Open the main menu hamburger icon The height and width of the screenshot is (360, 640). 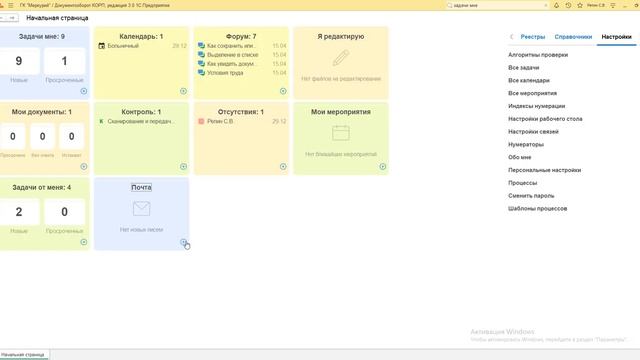coord(11,5)
